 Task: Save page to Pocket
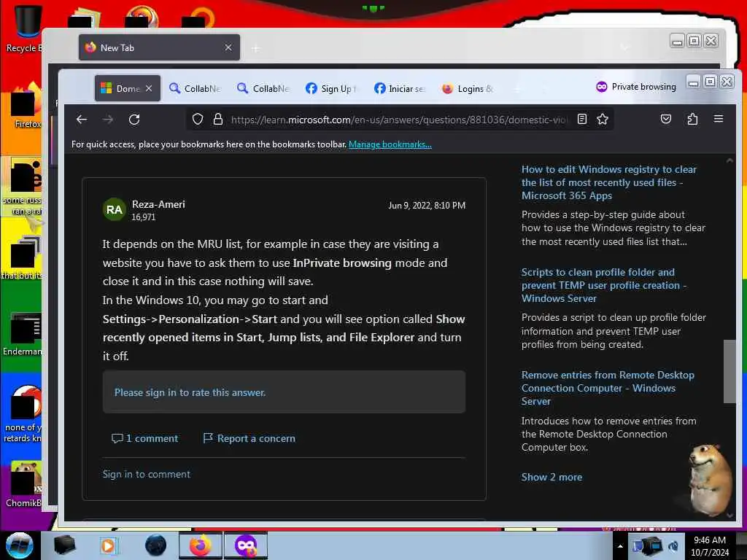(665, 119)
